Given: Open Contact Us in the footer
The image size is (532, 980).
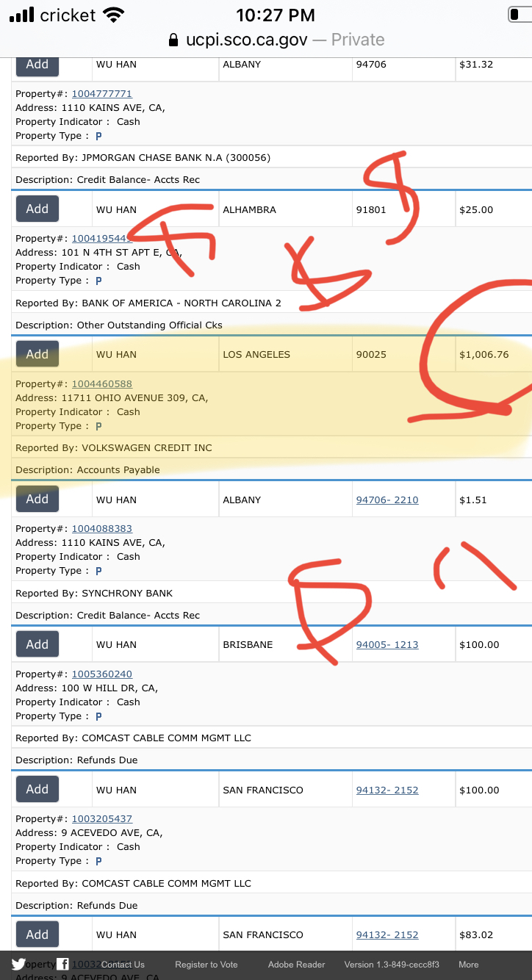Looking at the screenshot, I should click(x=123, y=965).
